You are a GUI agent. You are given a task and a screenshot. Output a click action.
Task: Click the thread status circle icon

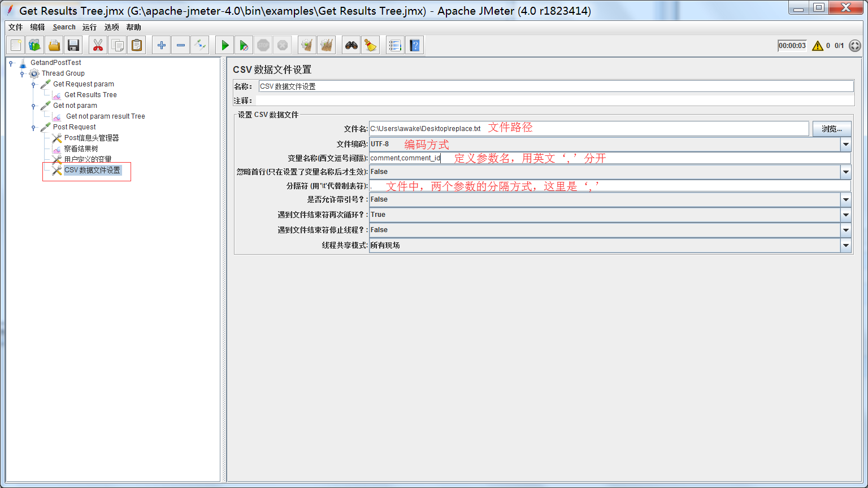(855, 46)
